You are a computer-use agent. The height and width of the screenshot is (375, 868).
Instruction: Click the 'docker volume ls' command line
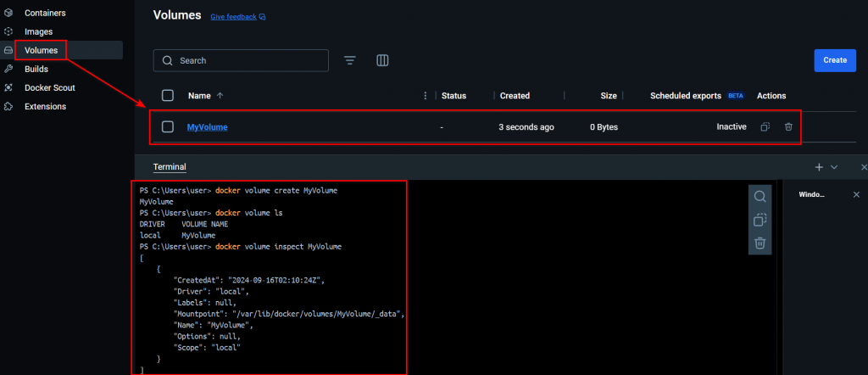tap(249, 213)
